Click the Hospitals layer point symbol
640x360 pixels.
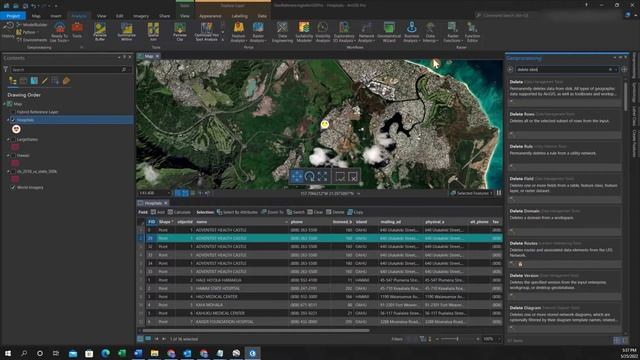tap(16, 129)
